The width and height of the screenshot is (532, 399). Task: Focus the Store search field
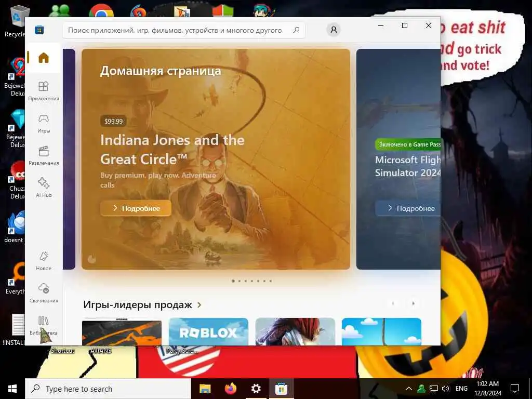coord(183,30)
